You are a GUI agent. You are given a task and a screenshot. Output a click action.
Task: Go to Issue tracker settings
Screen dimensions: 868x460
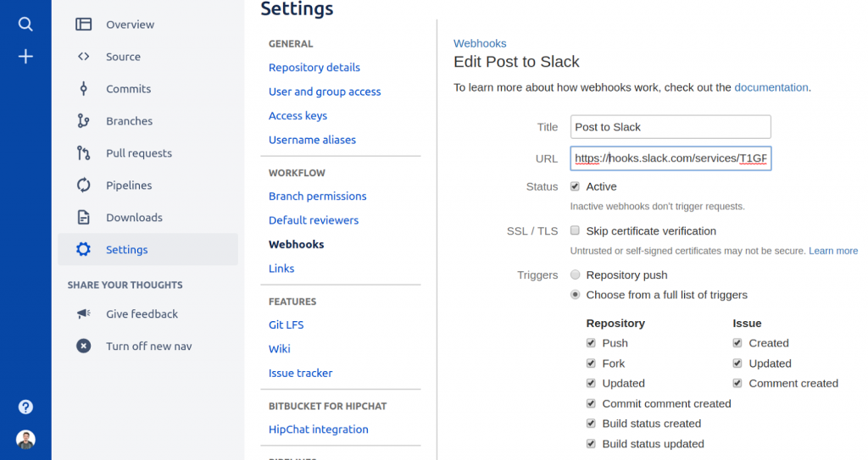[301, 373]
